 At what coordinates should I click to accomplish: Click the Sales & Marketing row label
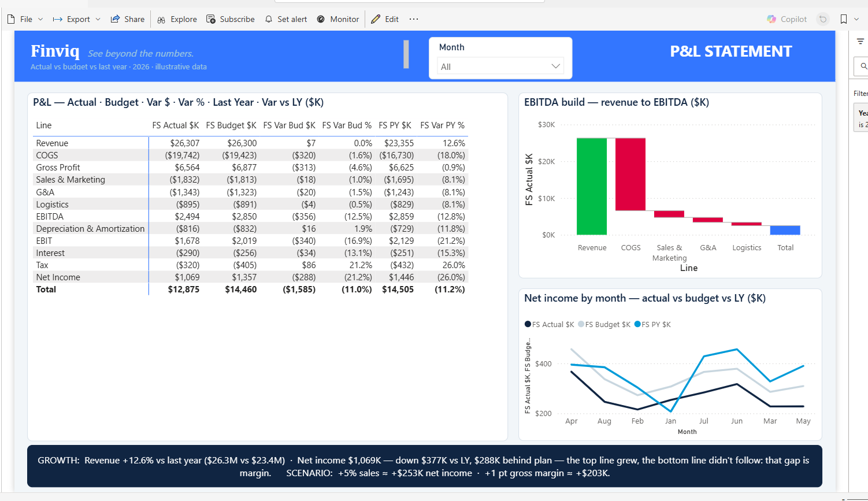(71, 180)
